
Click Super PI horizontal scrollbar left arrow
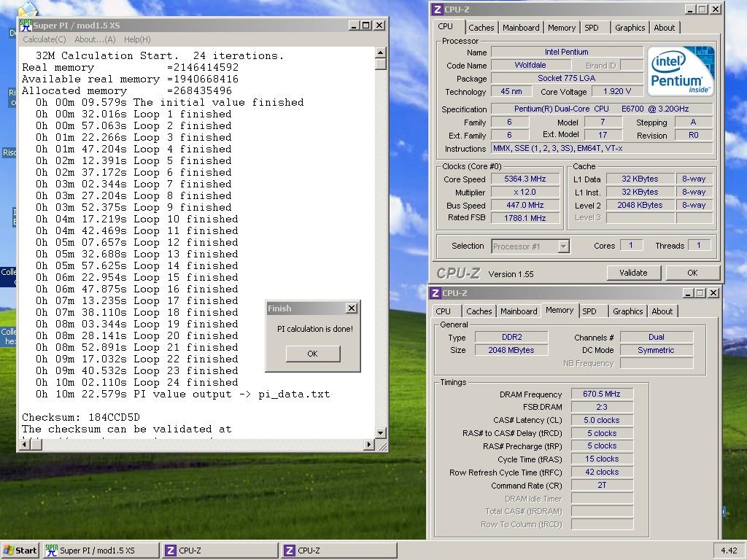coord(25,445)
